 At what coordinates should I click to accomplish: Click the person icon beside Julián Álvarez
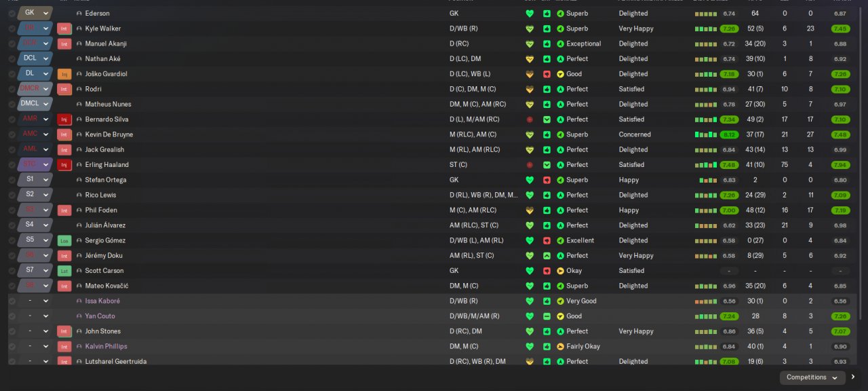79,225
